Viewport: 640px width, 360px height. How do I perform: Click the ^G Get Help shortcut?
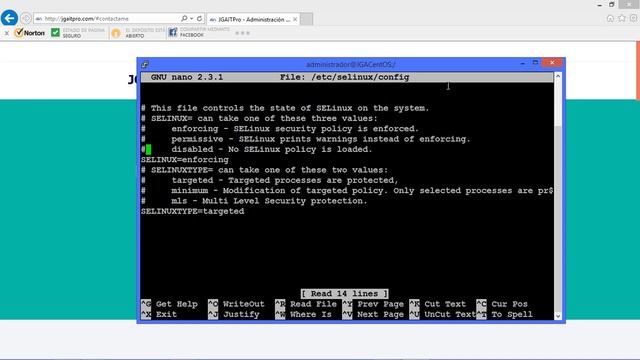[169, 304]
